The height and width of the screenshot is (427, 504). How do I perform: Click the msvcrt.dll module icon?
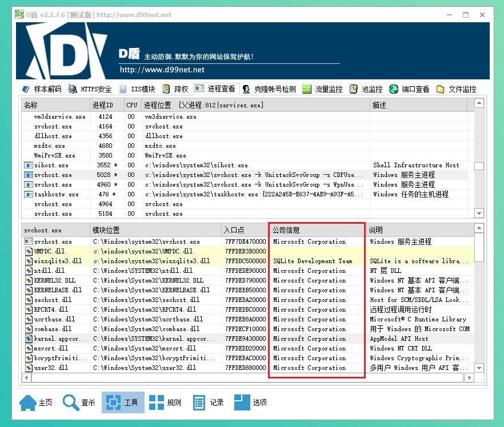(29, 348)
